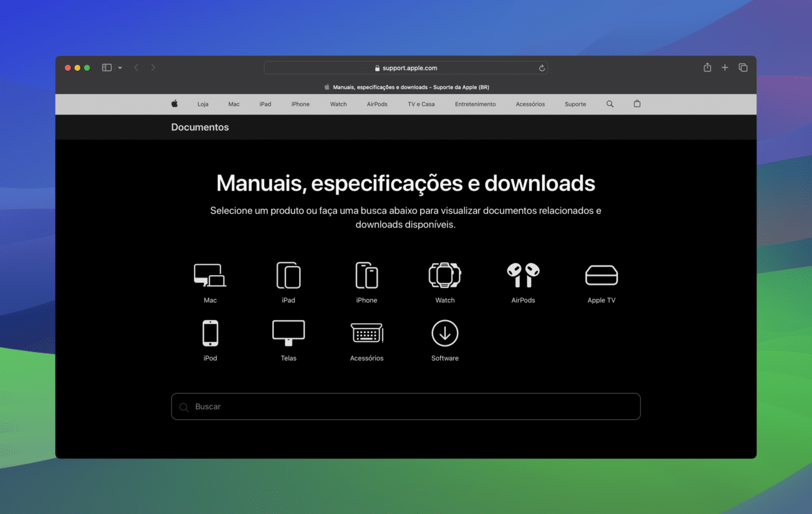Open the Suporte menu item
The image size is (812, 514).
point(575,104)
